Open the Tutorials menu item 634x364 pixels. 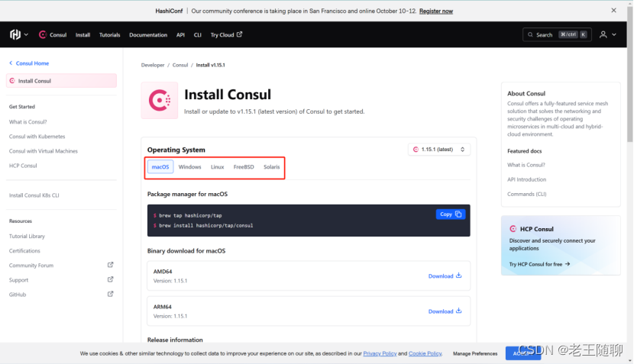tap(109, 35)
